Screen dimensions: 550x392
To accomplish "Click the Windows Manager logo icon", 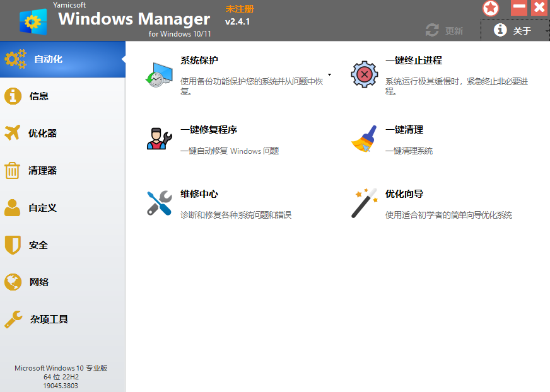I will pos(33,22).
